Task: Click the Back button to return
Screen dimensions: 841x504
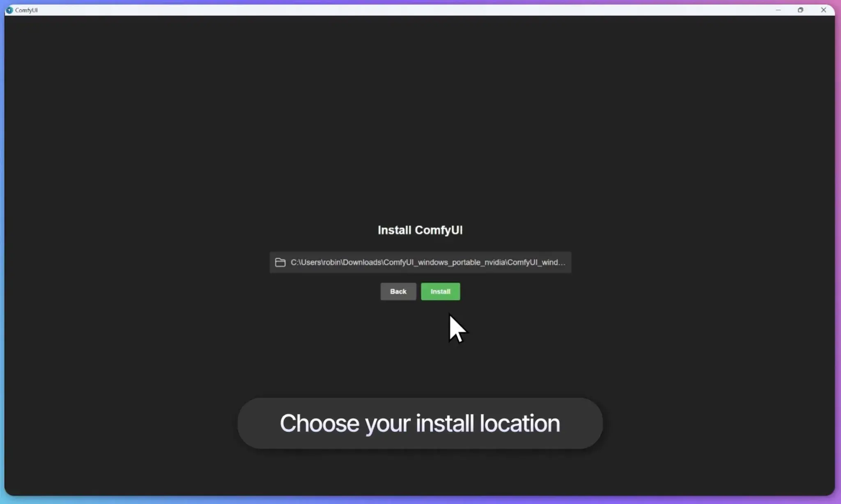Action: point(398,291)
